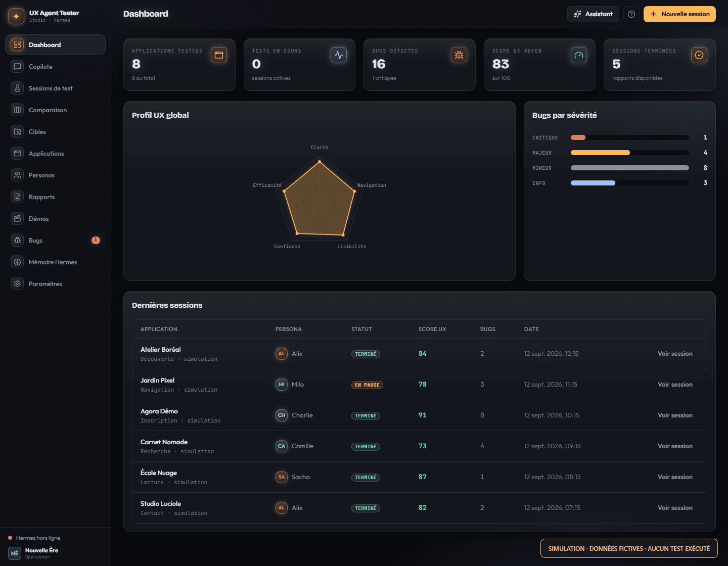Click the Score UX moyen gauge icon
The width and height of the screenshot is (728, 566).
(x=579, y=55)
